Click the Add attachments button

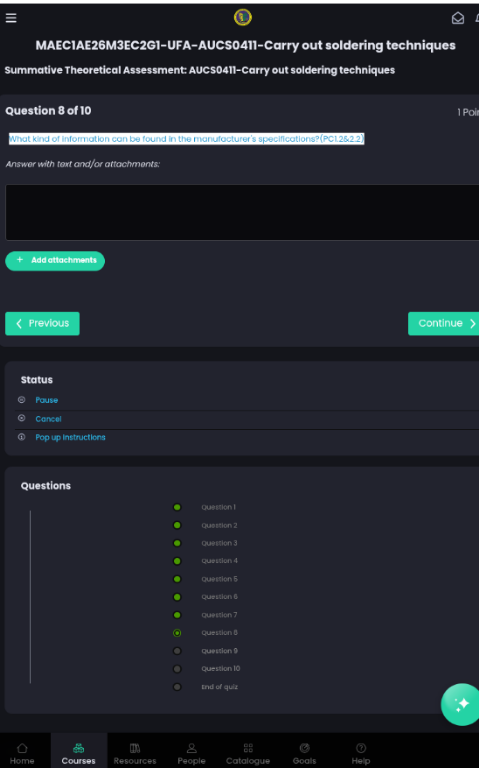tap(55, 261)
